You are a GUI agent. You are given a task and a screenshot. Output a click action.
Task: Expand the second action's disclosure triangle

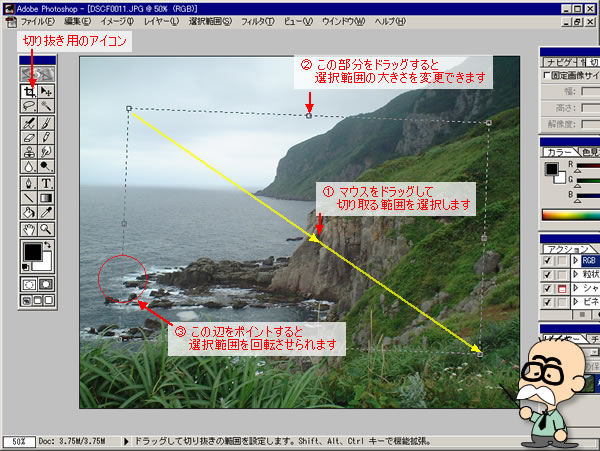(x=574, y=275)
